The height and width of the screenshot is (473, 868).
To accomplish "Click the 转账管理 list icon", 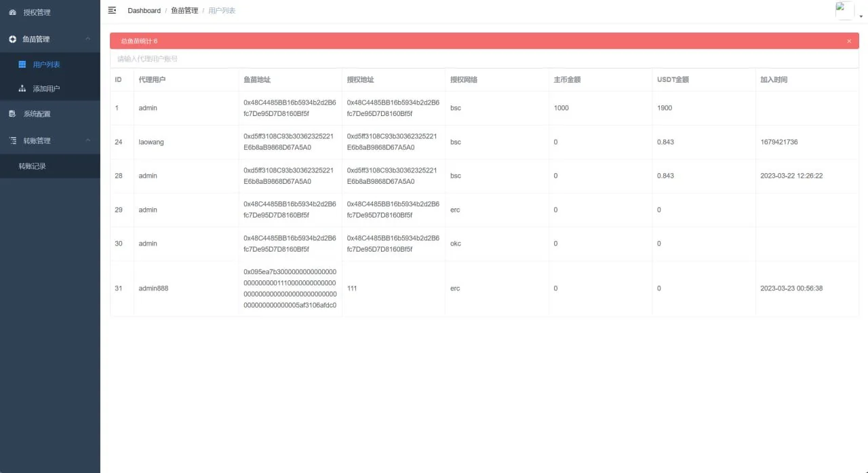I will click(x=12, y=140).
